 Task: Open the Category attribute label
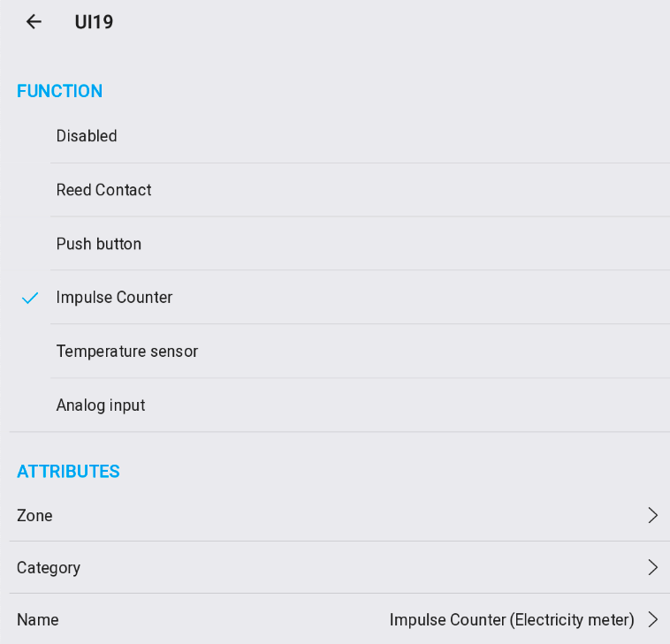pyautogui.click(x=49, y=568)
